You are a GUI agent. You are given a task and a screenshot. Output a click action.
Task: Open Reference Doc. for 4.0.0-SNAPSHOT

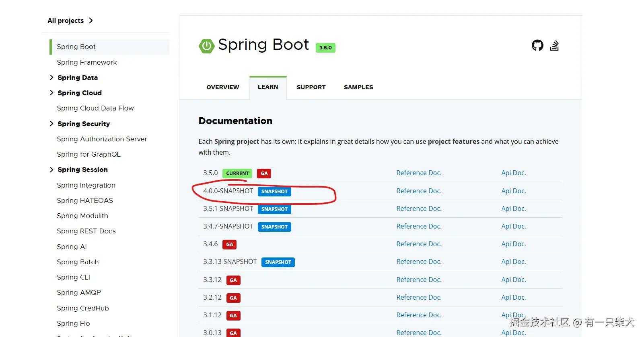[419, 191]
